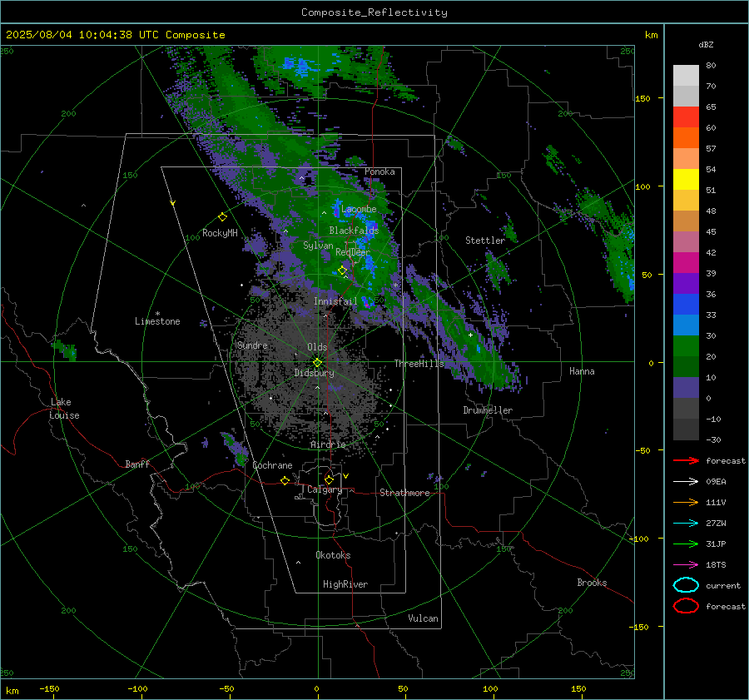Click yellow diamond marker below Cochrane label
The image size is (749, 700).
click(x=285, y=481)
